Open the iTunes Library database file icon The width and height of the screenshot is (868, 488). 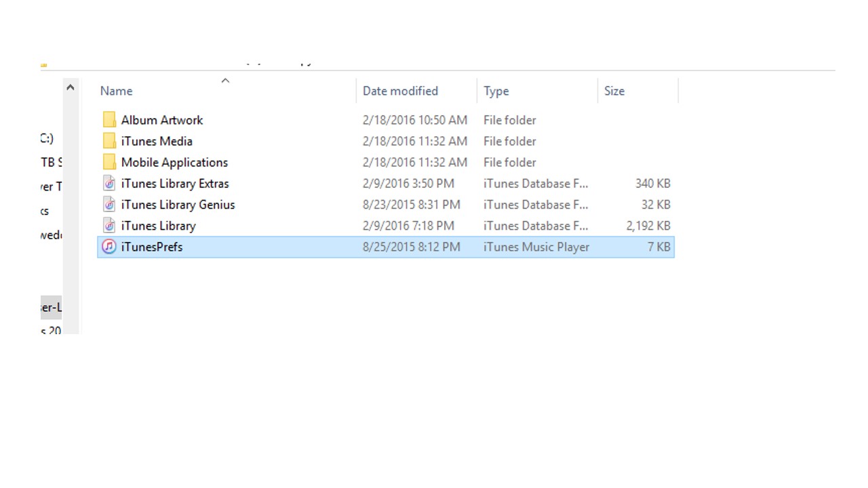coord(108,225)
